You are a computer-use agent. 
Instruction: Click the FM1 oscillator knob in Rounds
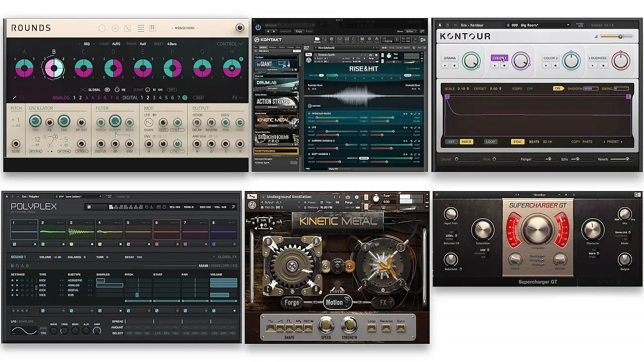(x=35, y=121)
